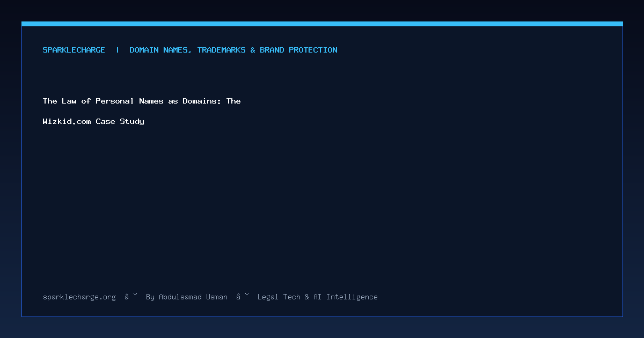Click the words 'Personal Names' in title
This screenshot has width=644, height=338.
coord(129,101)
